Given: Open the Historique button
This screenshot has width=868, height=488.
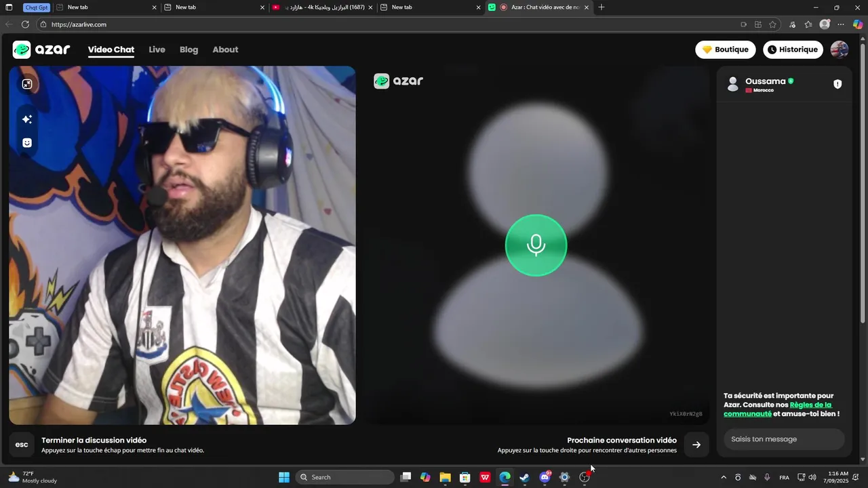Looking at the screenshot, I should (x=793, y=49).
